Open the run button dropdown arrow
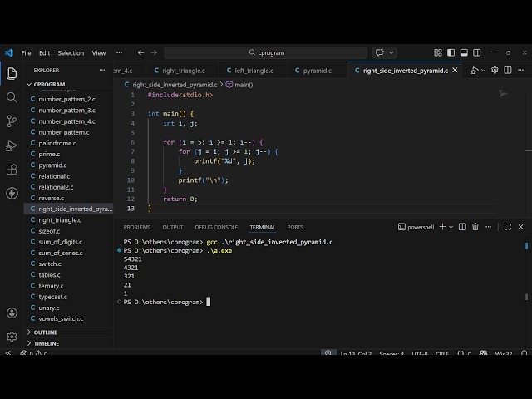Screen dimensions: 532x399 click(484, 70)
